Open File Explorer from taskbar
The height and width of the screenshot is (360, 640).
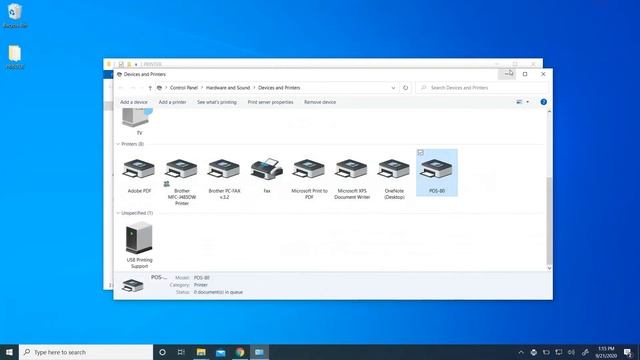(x=201, y=352)
